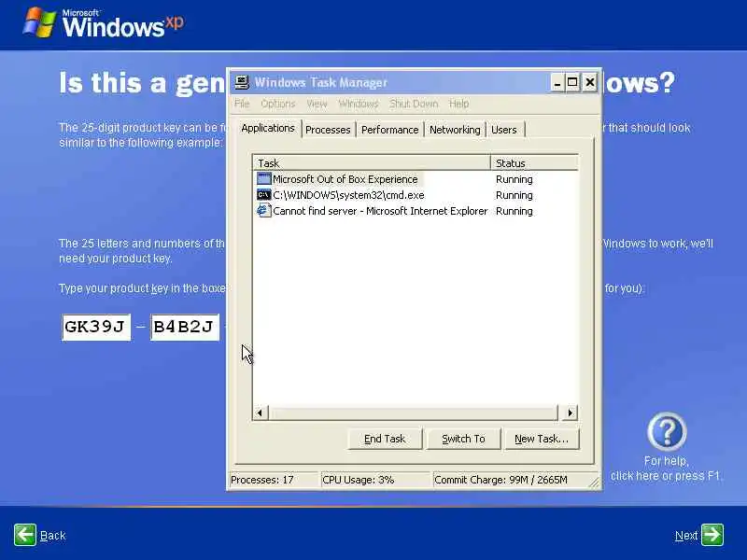This screenshot has height=560, width=747.
Task: Click the first product key box GK39J
Action: (x=96, y=328)
